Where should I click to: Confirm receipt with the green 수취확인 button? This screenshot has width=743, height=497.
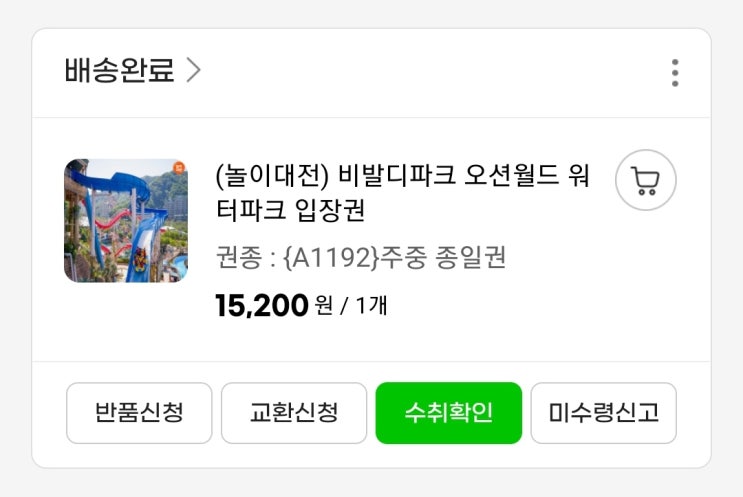click(448, 412)
